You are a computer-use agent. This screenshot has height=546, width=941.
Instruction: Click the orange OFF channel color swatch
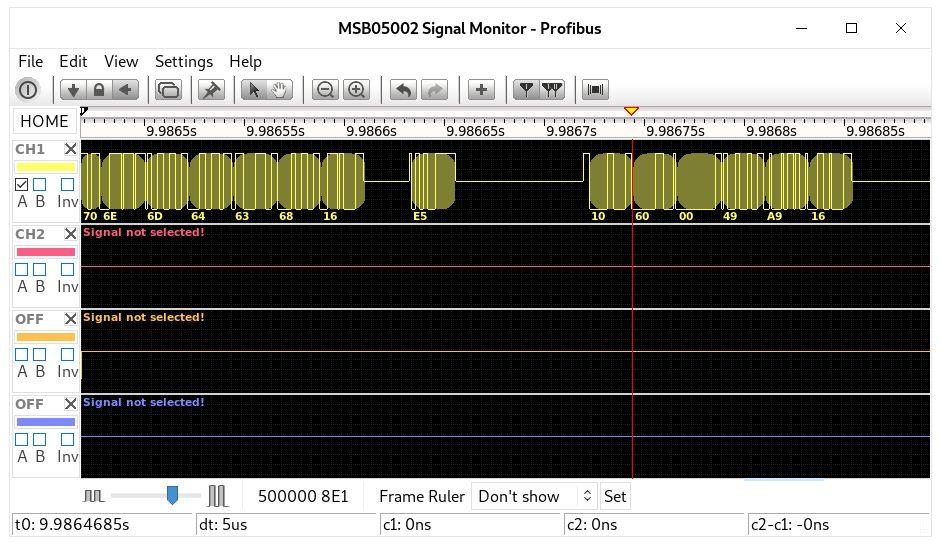pos(46,337)
